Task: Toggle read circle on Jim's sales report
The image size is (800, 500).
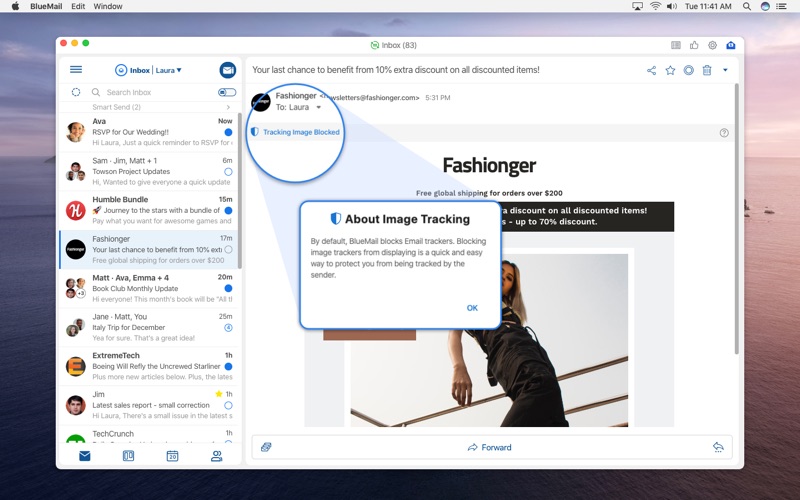Action: point(229,405)
